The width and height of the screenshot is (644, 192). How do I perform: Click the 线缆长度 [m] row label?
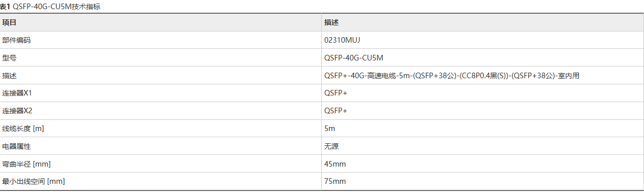23,129
